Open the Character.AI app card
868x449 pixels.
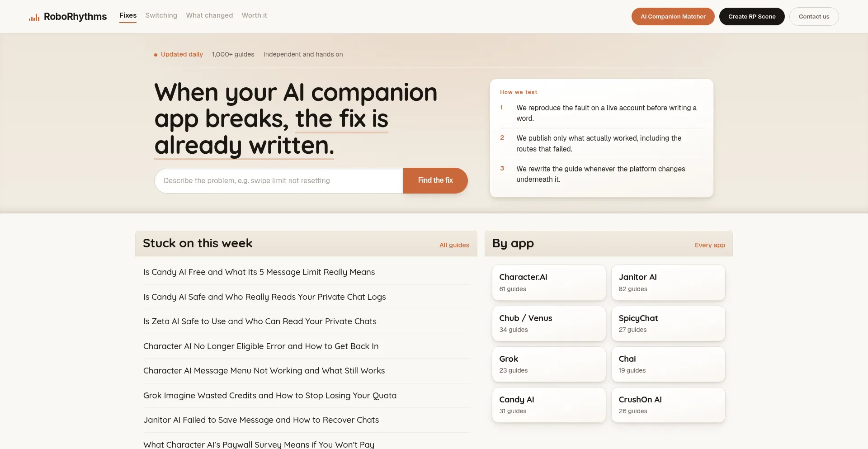549,283
